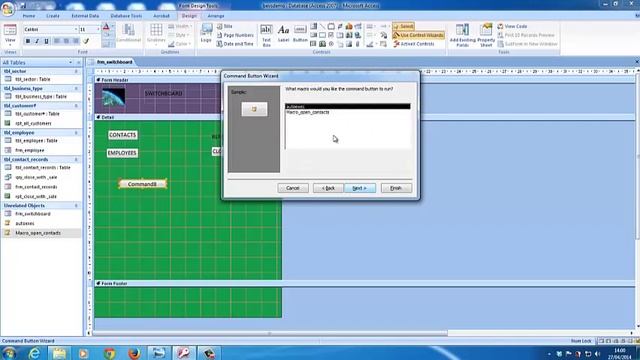Open gridline Width dropdown
The width and height of the screenshot is (640, 360).
[x=180, y=26]
